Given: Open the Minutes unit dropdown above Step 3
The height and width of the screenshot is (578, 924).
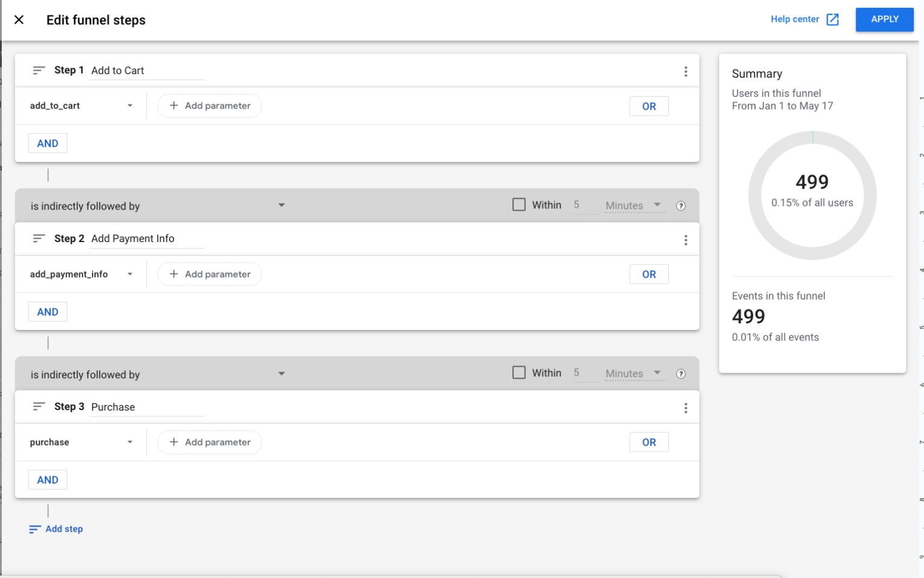Looking at the screenshot, I should point(632,373).
